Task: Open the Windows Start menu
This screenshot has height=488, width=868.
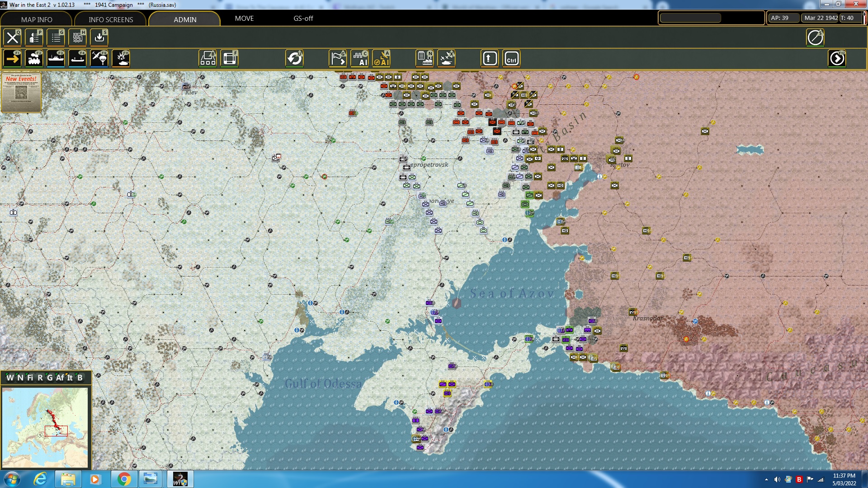Action: tap(12, 479)
